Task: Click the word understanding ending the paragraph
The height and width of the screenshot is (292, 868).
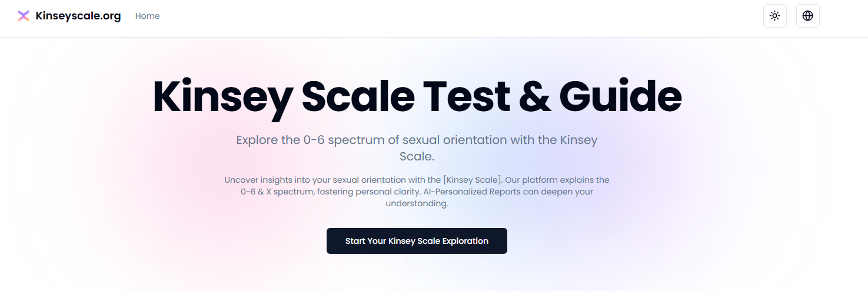Action: pyautogui.click(x=417, y=203)
